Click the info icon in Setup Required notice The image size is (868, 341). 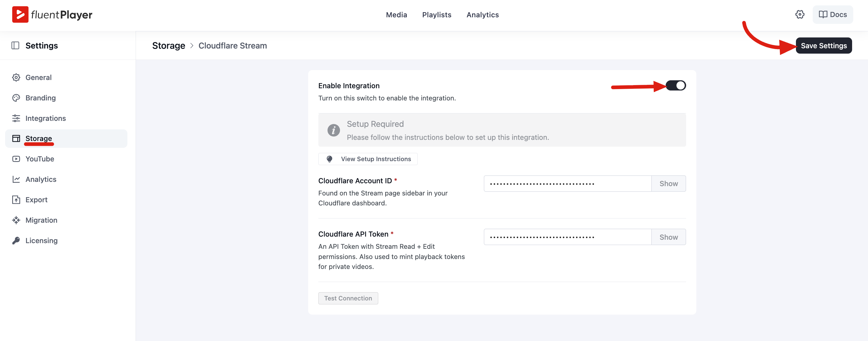(333, 130)
